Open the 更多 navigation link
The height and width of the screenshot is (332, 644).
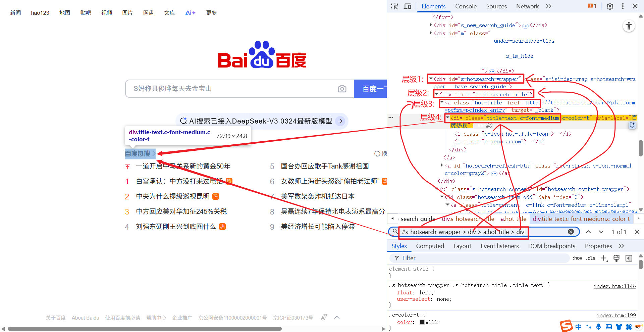point(211,13)
